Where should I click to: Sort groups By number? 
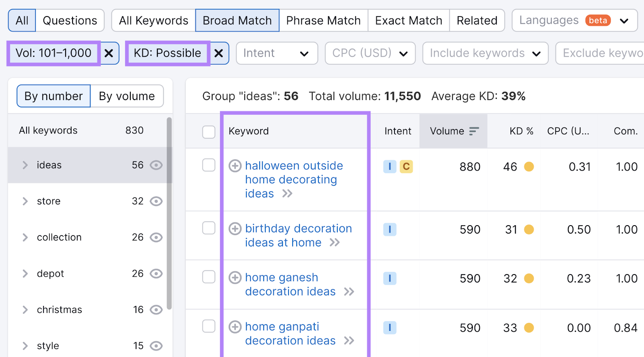point(54,96)
